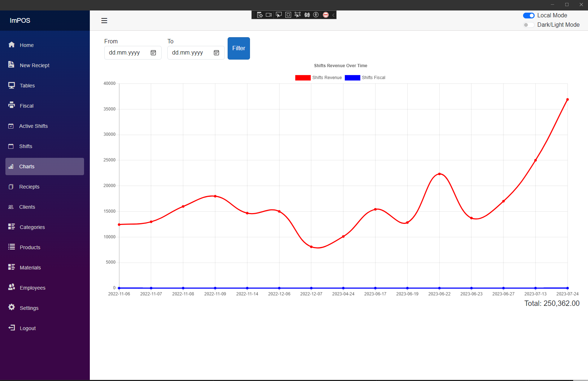Toggle the blue Shifts Fiscal legend swatch
The height and width of the screenshot is (381, 588).
(x=352, y=78)
